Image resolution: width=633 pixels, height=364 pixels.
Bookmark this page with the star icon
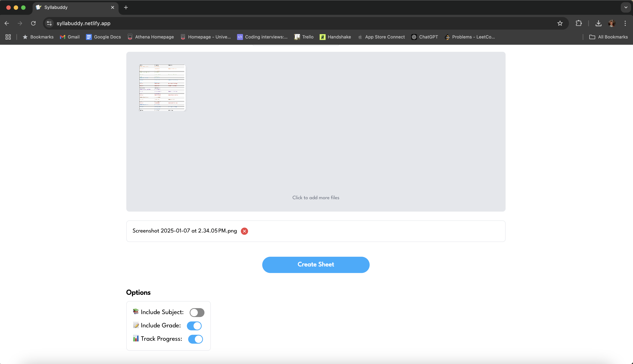(x=560, y=23)
